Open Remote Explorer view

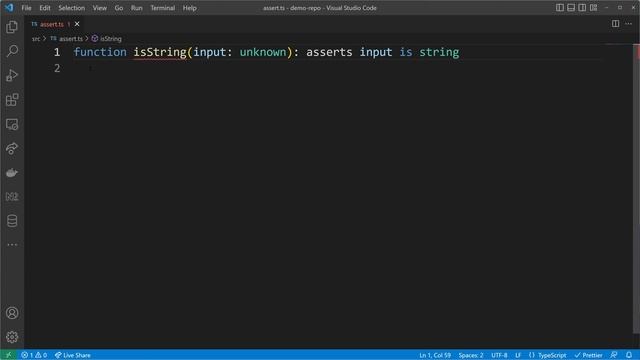point(12,124)
